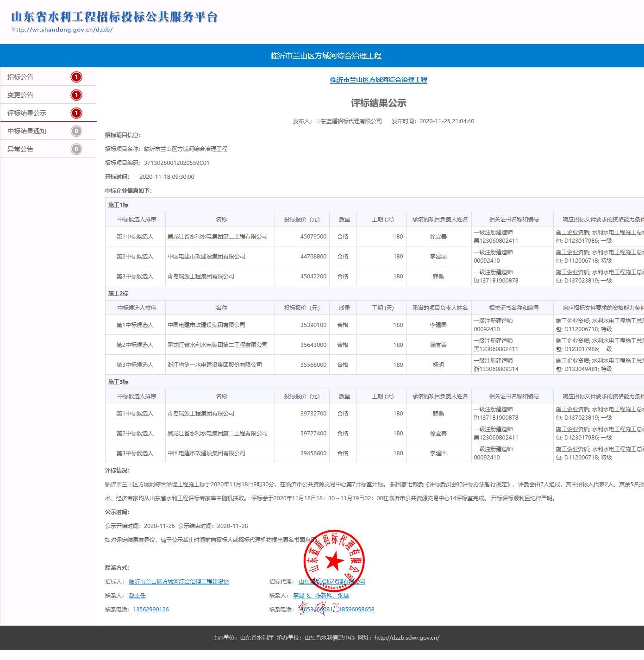Click the 发布时间 2020-11-25 21:04:40 text
The image size is (644, 660).
tap(433, 121)
